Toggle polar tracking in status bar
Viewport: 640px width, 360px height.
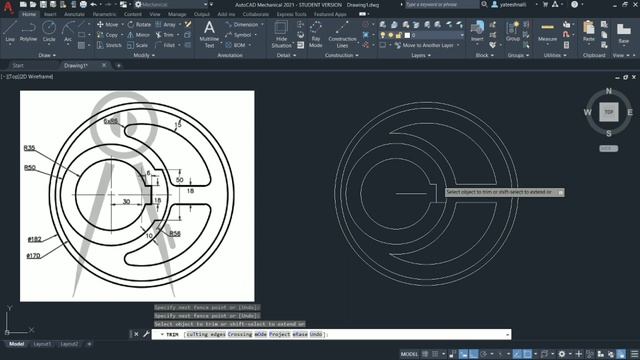tap(484, 354)
